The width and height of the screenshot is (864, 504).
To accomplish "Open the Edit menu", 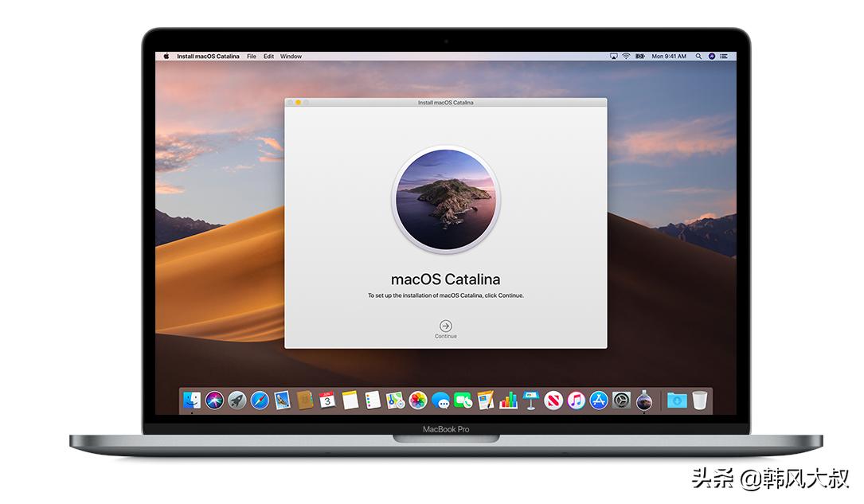I will pyautogui.click(x=268, y=57).
